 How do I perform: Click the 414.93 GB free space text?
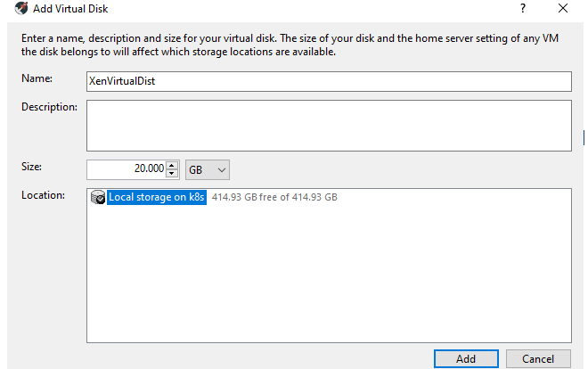[x=274, y=198]
